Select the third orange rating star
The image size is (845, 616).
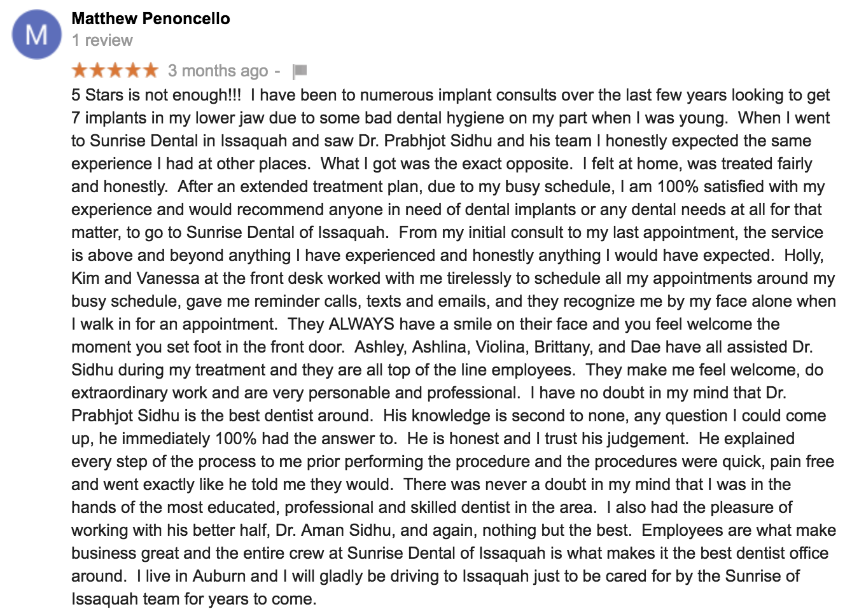point(115,70)
